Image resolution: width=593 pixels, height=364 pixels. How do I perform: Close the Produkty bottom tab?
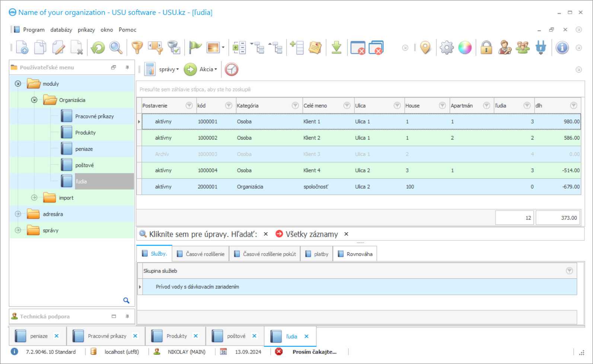click(x=196, y=336)
